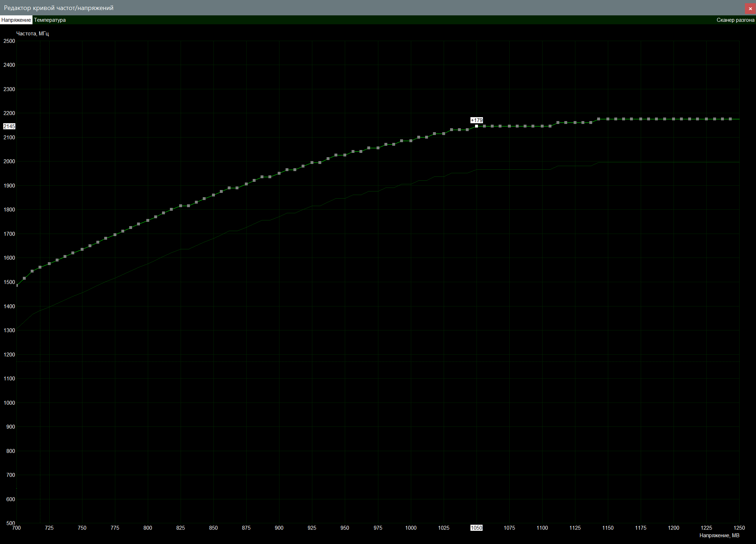Click the curve point at 850 mV
The width and height of the screenshot is (756, 544).
click(x=213, y=195)
